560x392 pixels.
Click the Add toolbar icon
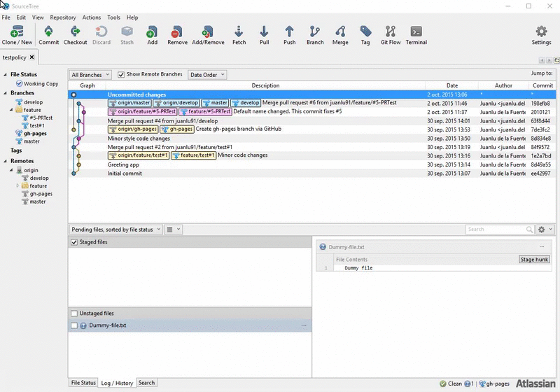(152, 35)
